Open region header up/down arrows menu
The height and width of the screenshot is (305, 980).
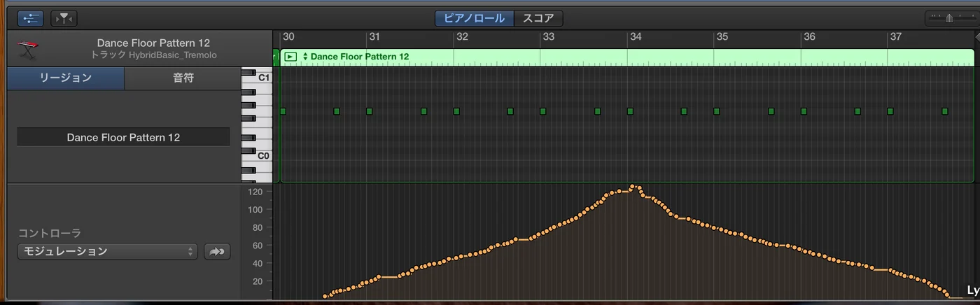pos(305,57)
